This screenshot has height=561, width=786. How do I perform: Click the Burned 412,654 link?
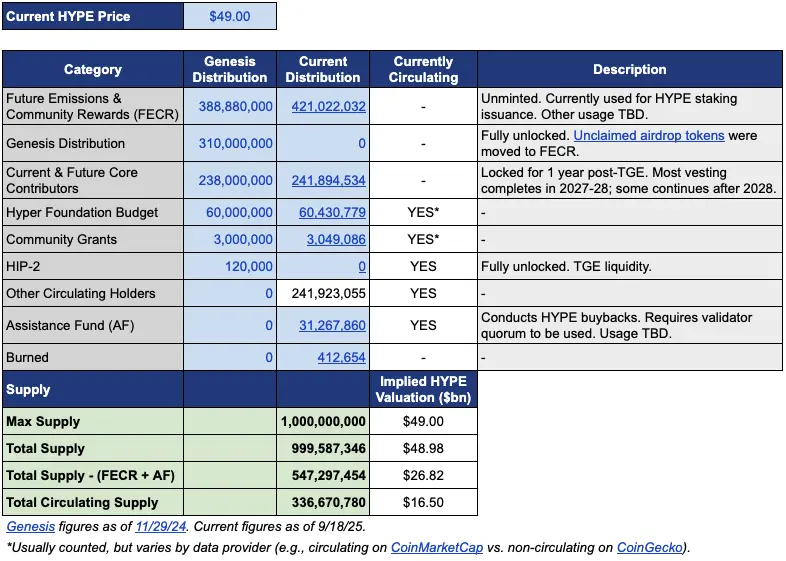pos(339,357)
